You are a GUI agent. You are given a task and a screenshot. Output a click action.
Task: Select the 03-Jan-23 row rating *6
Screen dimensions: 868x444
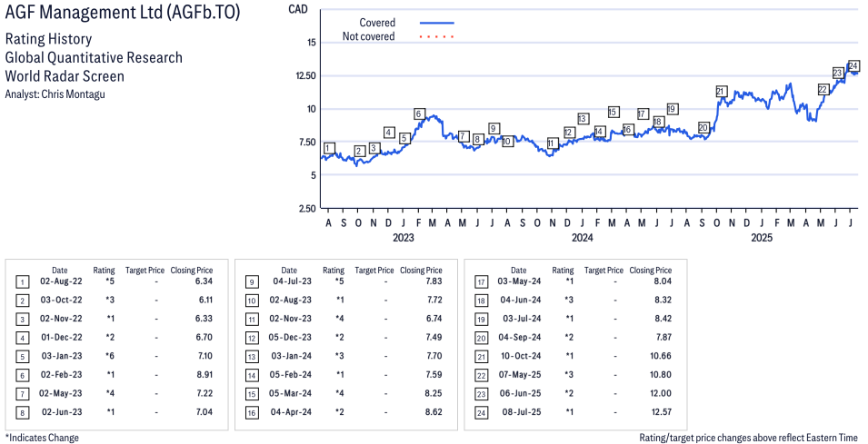pyautogui.click(x=111, y=356)
